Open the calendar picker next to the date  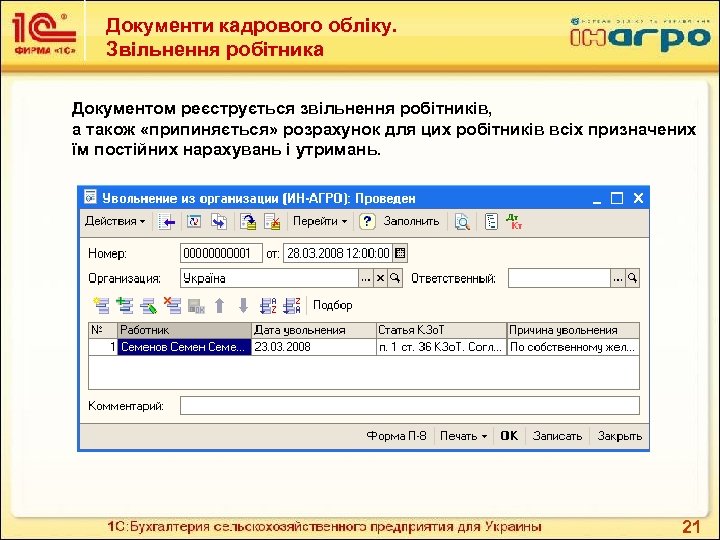click(x=400, y=253)
